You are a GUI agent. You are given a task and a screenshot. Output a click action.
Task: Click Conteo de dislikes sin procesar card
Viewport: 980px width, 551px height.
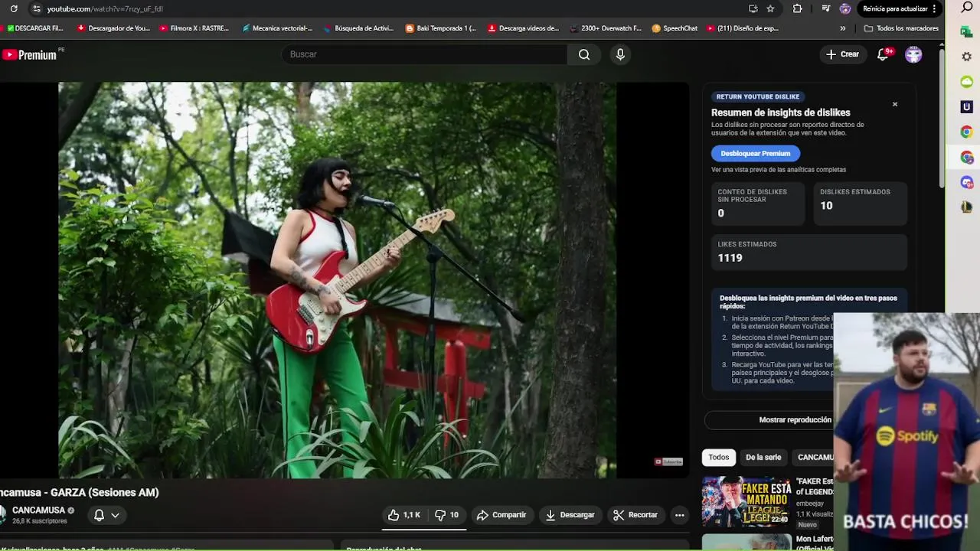pyautogui.click(x=758, y=204)
